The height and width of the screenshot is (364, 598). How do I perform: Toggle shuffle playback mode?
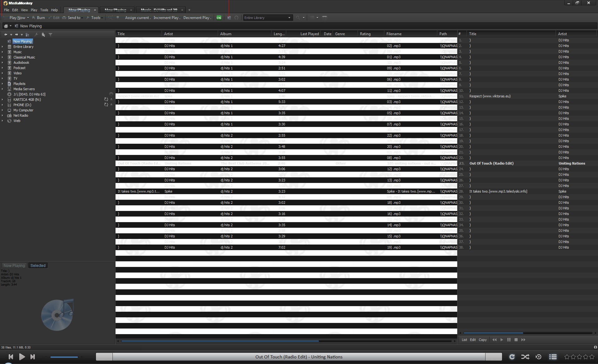(525, 357)
